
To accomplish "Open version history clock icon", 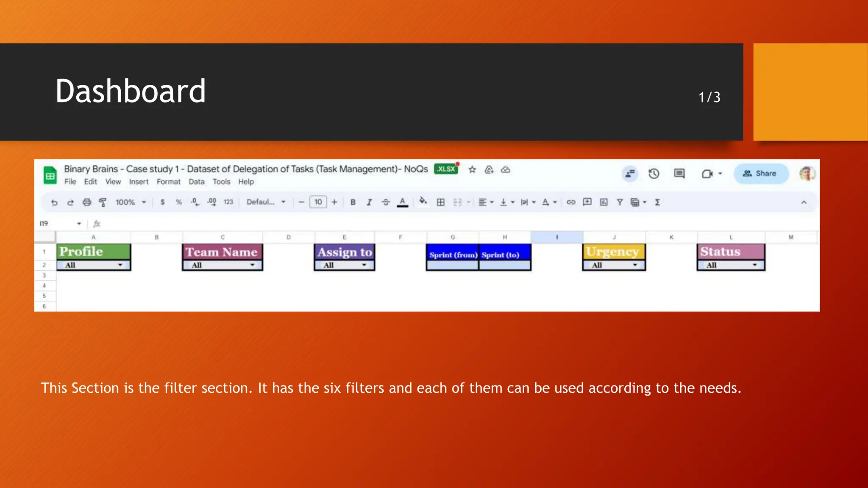I will (654, 174).
